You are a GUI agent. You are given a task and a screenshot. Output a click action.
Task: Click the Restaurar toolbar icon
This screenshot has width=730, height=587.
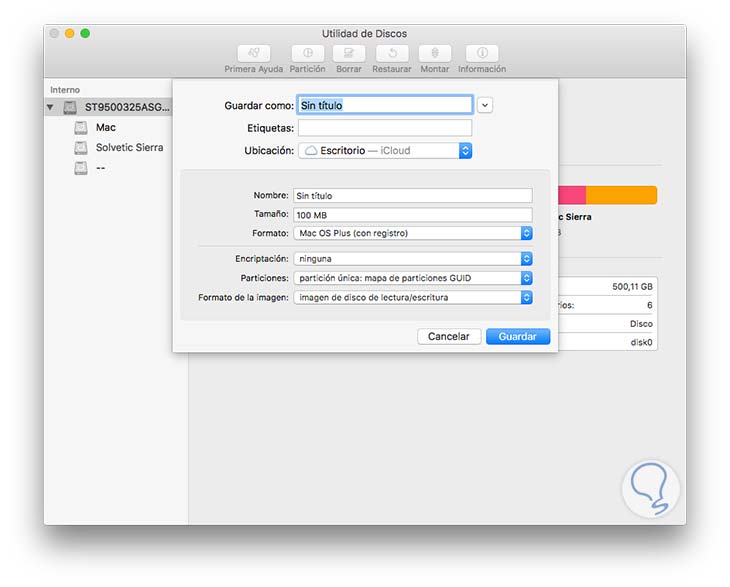[x=392, y=53]
